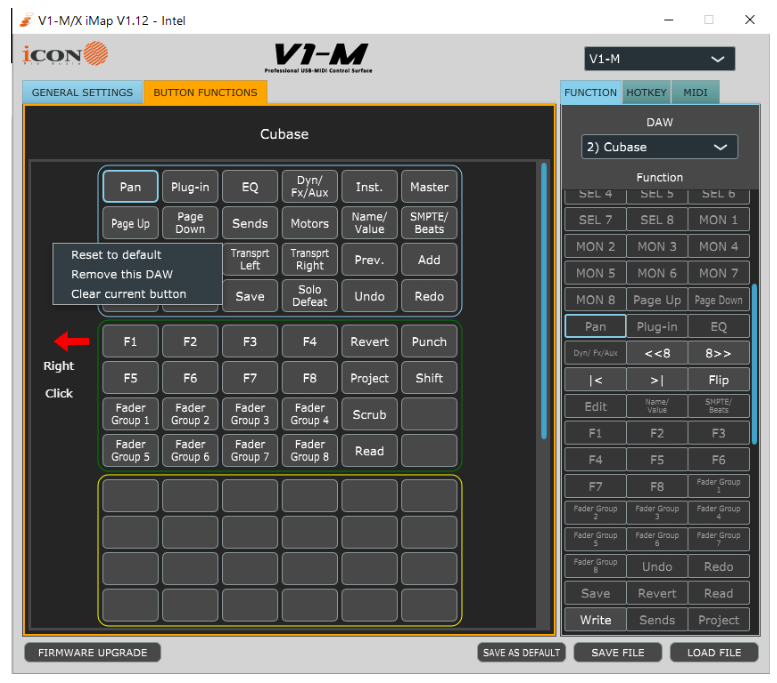The height and width of the screenshot is (683, 777).
Task: Select the Plug-in button in the blue group
Action: pyautogui.click(x=190, y=187)
